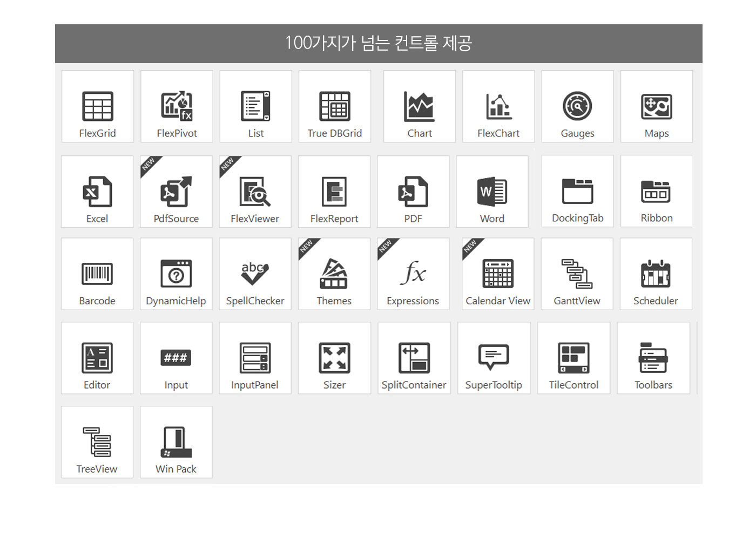Open the Scheduler control tile
Screen dimensions: 756x558
click(x=656, y=274)
